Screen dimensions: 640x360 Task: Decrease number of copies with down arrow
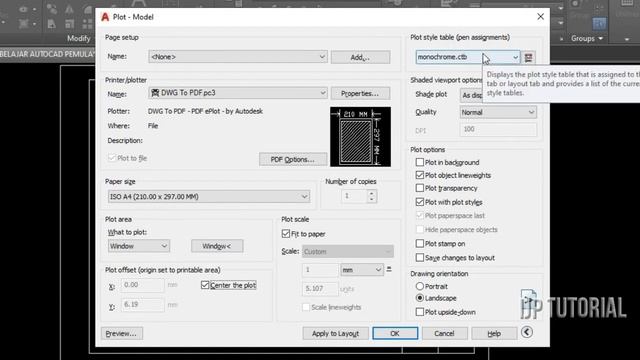[x=371, y=200]
